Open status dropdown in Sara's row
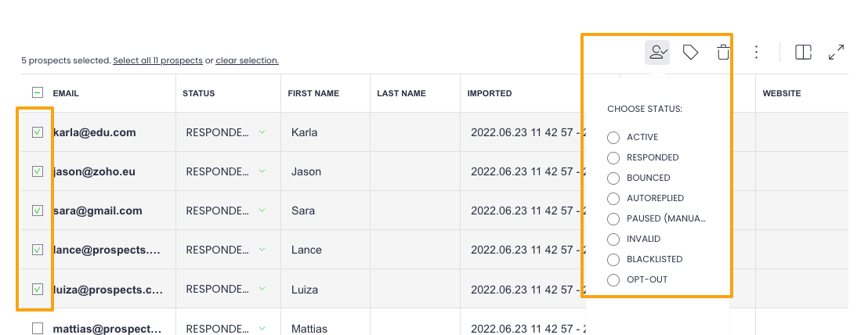Image resolution: width=868 pixels, height=335 pixels. (x=262, y=211)
